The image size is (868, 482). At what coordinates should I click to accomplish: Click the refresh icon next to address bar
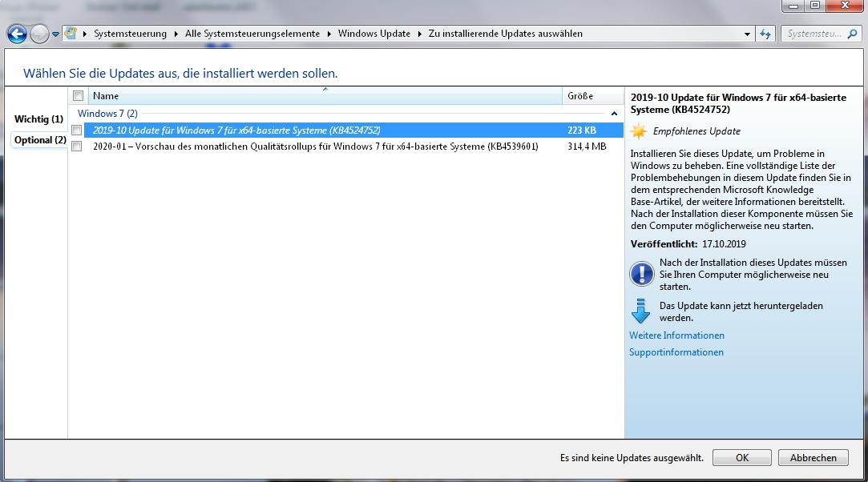[x=765, y=34]
